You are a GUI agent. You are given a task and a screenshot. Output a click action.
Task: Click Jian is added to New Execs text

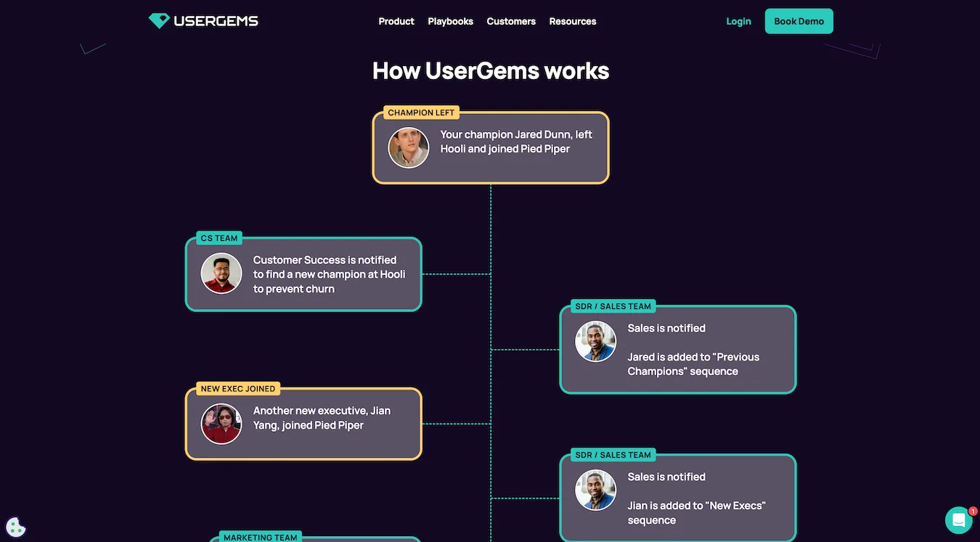[697, 513]
